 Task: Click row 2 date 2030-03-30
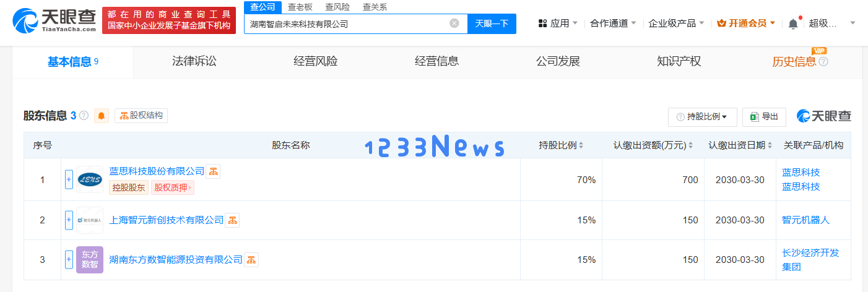click(740, 220)
